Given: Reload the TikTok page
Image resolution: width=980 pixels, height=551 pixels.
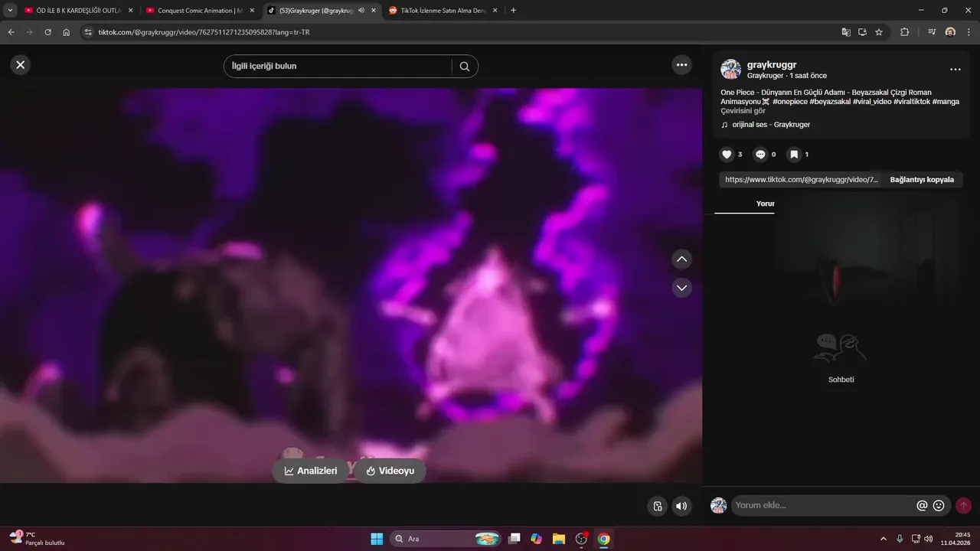Looking at the screenshot, I should (47, 32).
